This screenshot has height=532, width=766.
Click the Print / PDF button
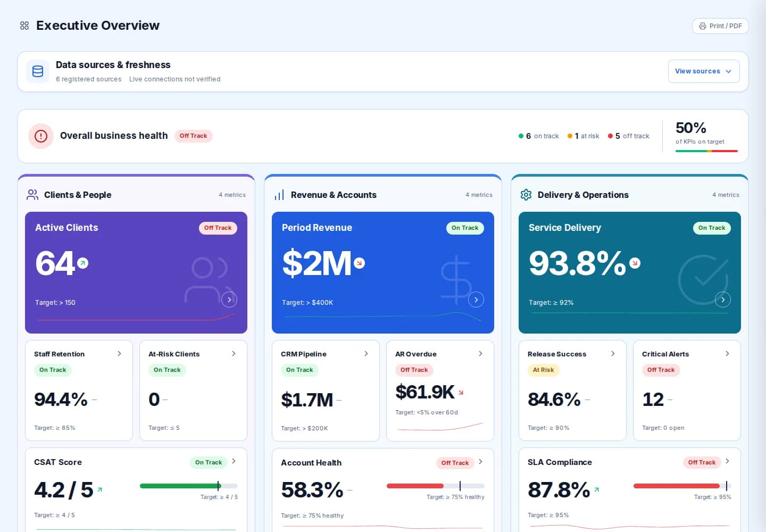pyautogui.click(x=720, y=26)
